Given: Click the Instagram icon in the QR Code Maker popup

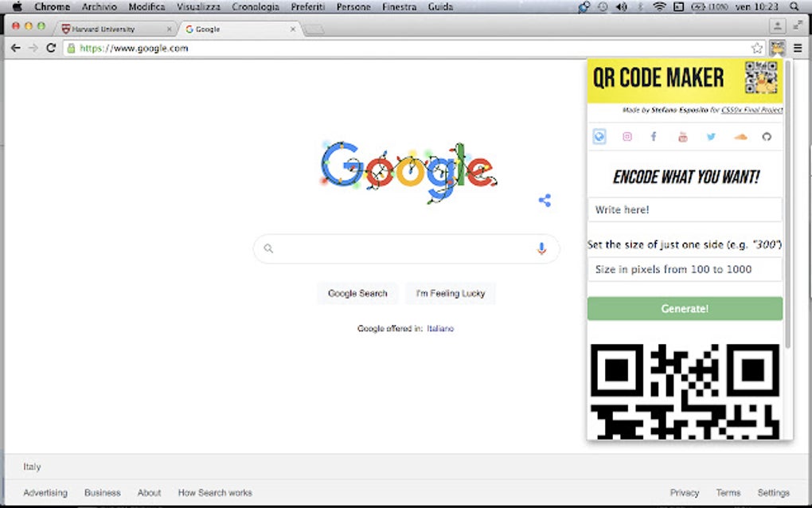Looking at the screenshot, I should tap(627, 136).
